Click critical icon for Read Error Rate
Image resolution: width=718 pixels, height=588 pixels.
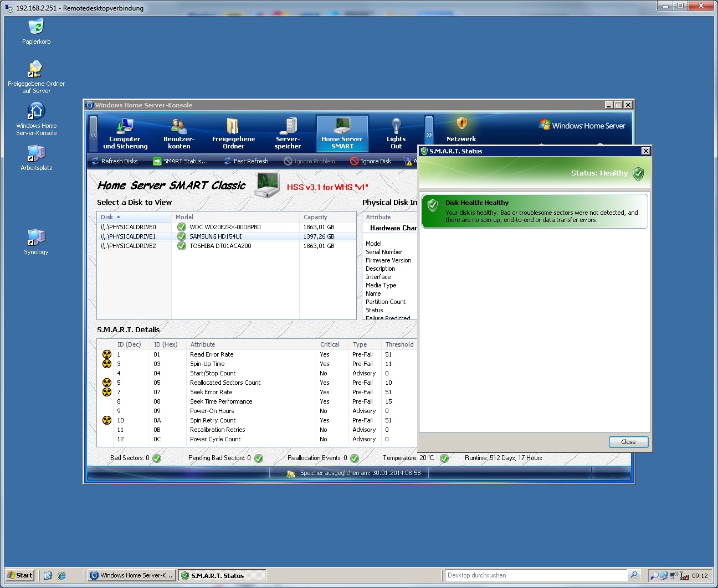(x=107, y=354)
